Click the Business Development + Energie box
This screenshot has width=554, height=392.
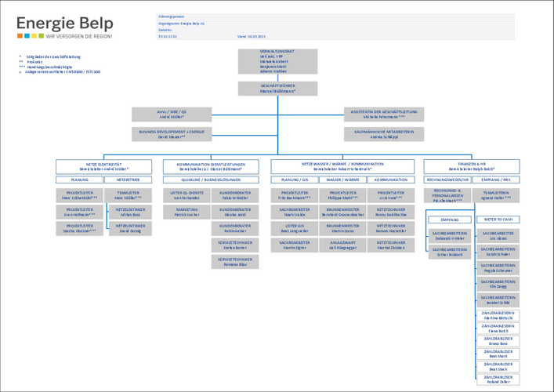[172, 134]
